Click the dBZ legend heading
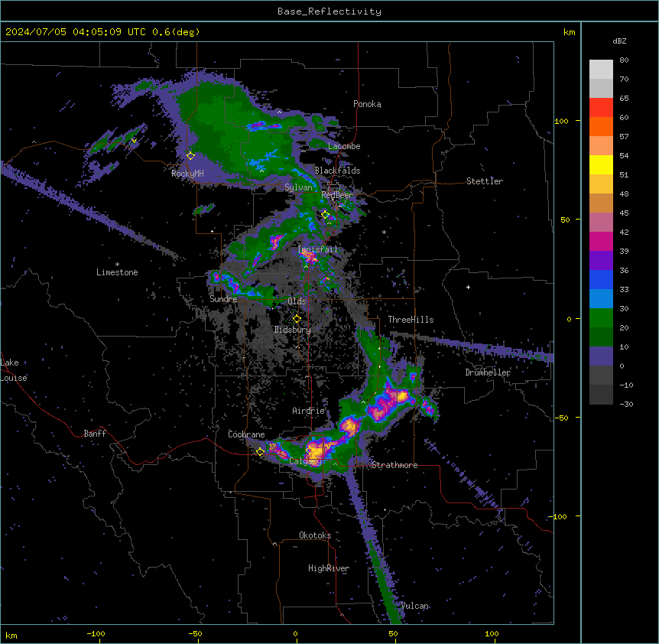659x644 pixels. coord(619,41)
